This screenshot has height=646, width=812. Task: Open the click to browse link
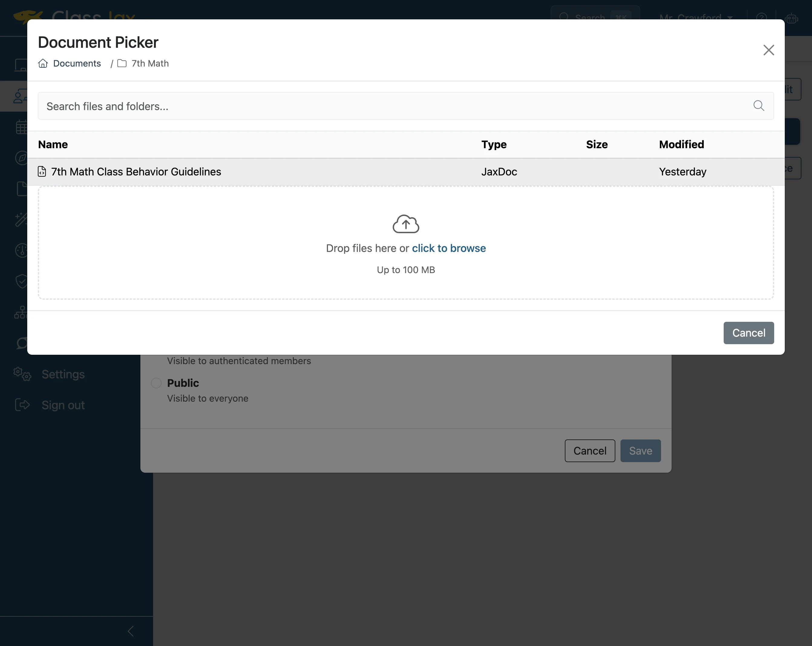pyautogui.click(x=449, y=248)
